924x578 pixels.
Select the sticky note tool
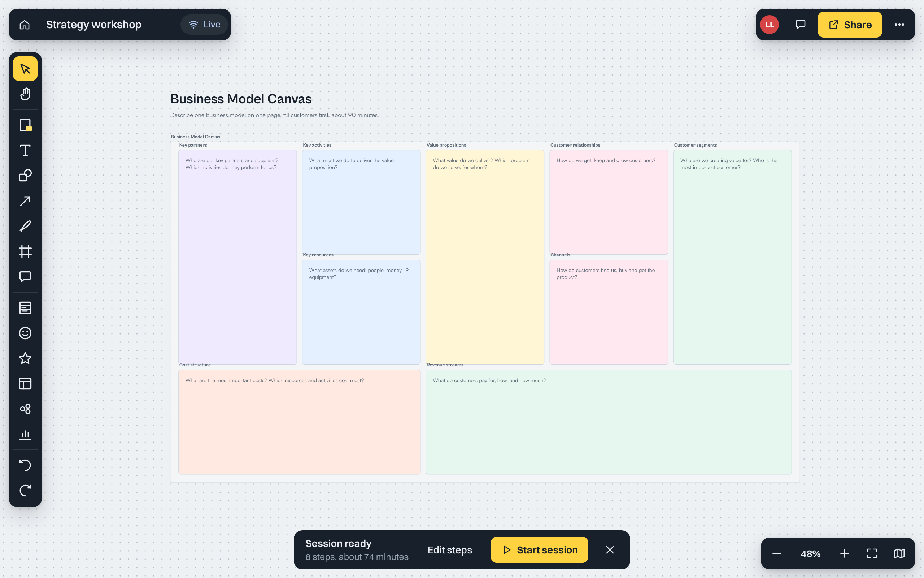point(25,125)
